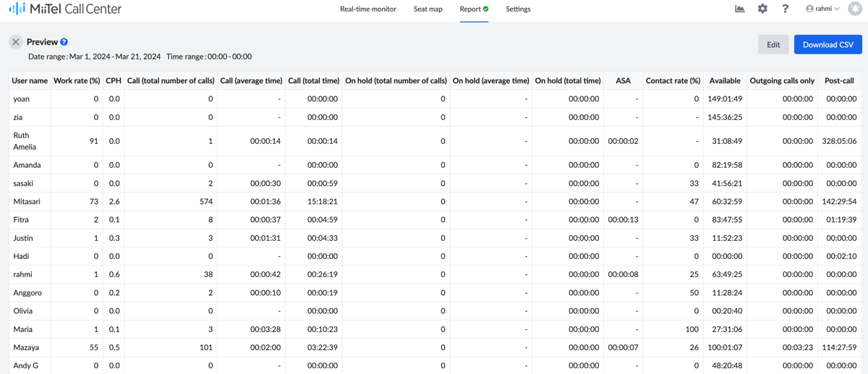Click zia's available time 145:36:25
The width and height of the screenshot is (868, 374).
pos(725,116)
